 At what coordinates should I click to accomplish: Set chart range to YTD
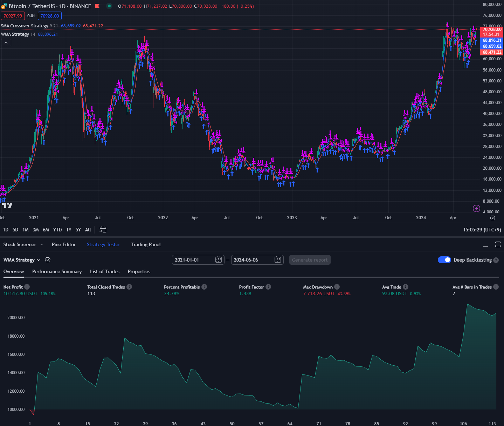point(57,230)
